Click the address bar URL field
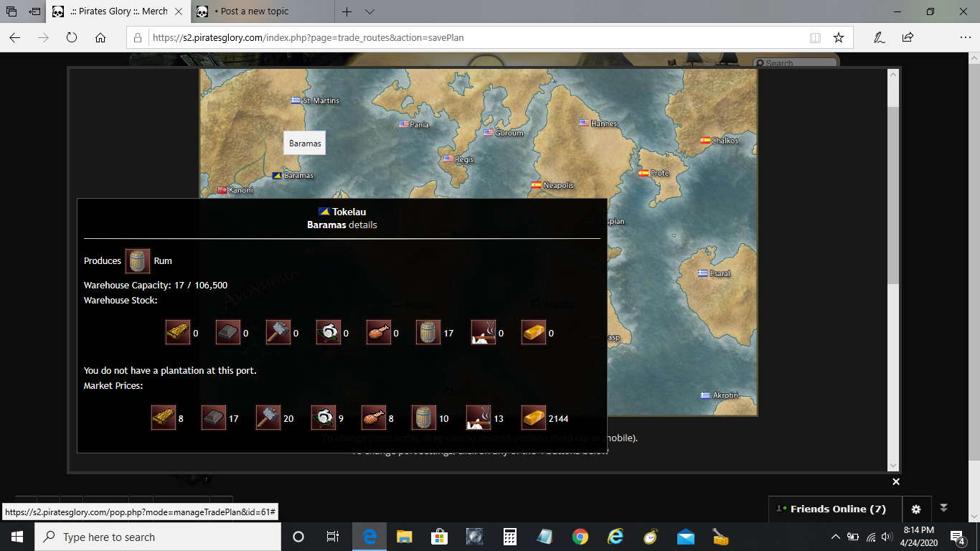 pyautogui.click(x=473, y=37)
